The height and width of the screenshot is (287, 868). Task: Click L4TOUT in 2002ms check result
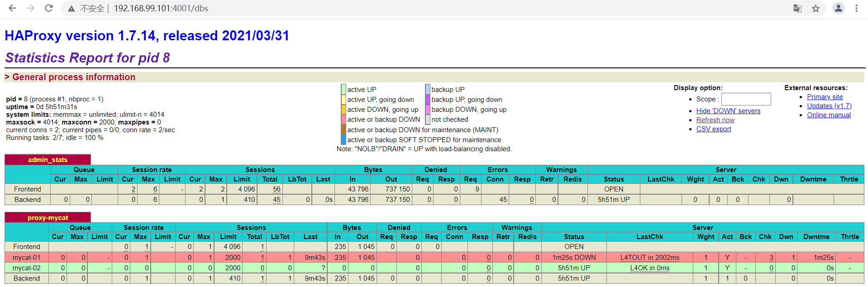pos(649,258)
